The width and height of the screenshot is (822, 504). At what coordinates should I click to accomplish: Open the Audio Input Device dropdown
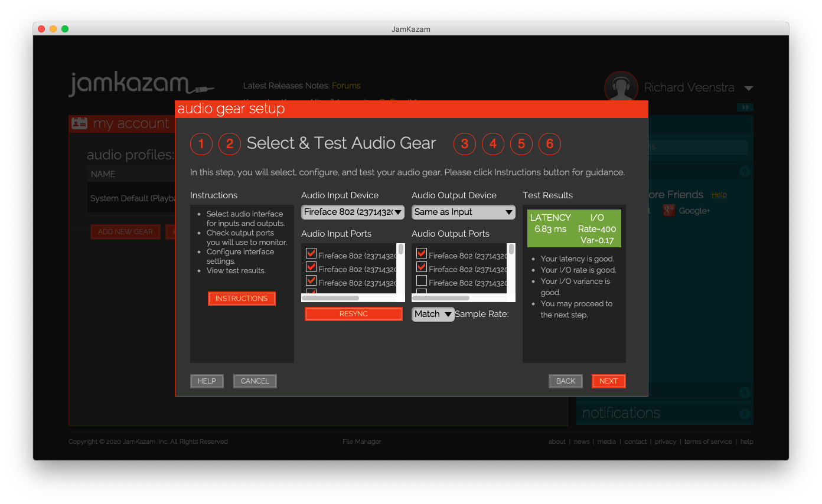(x=353, y=212)
